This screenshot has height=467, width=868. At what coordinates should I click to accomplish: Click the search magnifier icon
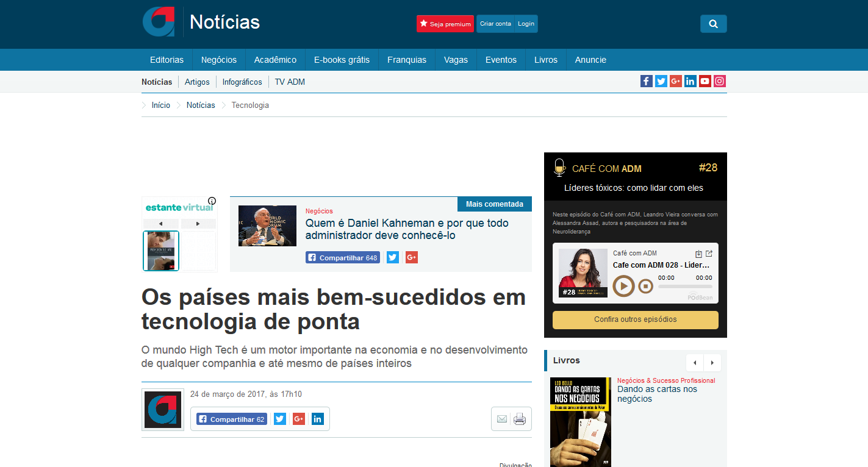(x=713, y=24)
